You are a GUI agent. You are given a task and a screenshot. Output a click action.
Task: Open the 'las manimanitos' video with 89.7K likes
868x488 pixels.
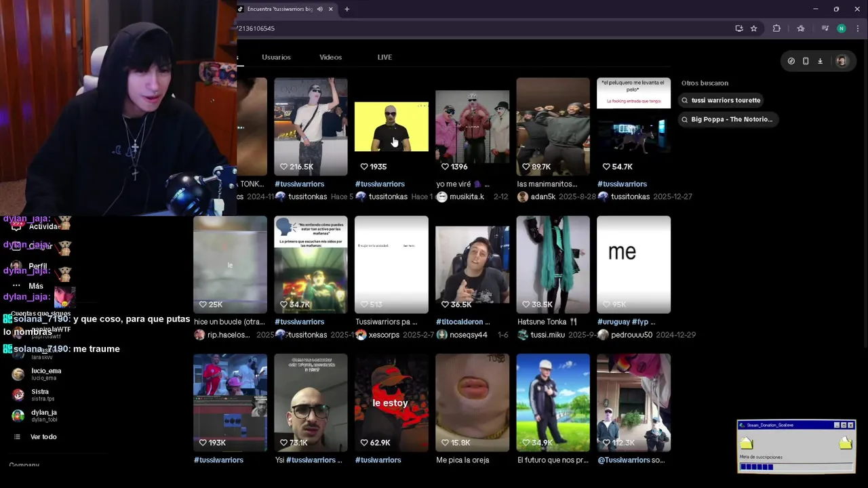pos(553,127)
